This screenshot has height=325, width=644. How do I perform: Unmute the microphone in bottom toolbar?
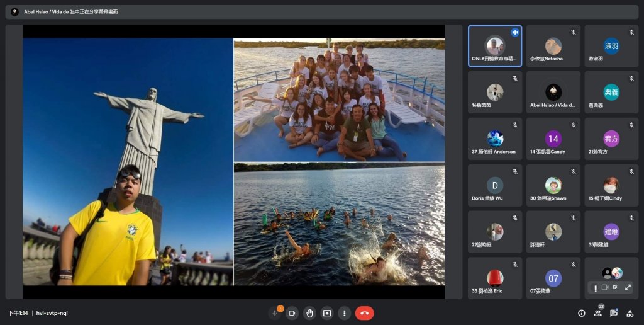click(274, 314)
